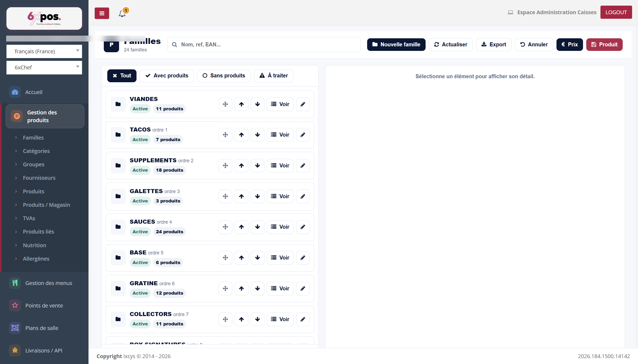This screenshot has width=638, height=364.
Task: Click the drag handle icon for VIANDES
Action: [225, 104]
